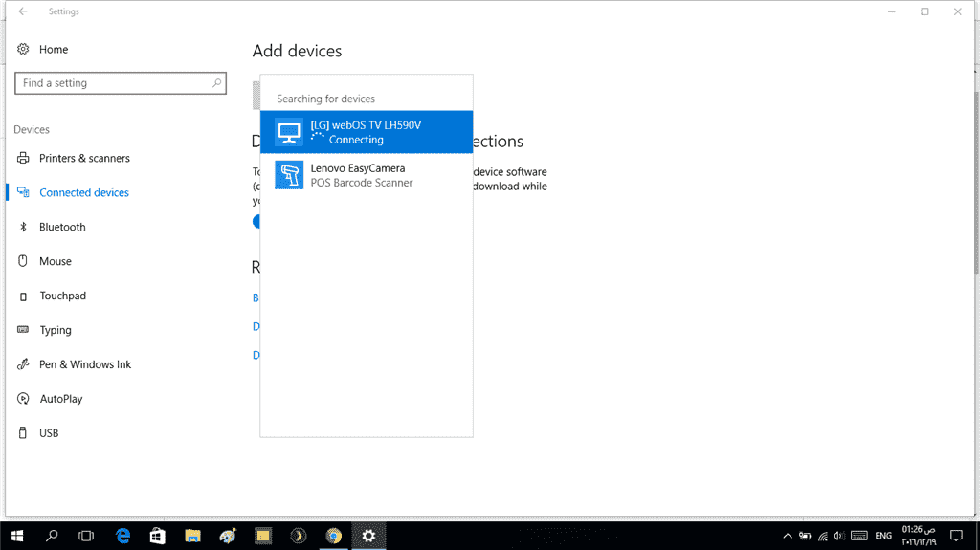Click the keyboard icon beside Typing
Screen dimensions: 980x550
[x=23, y=329]
